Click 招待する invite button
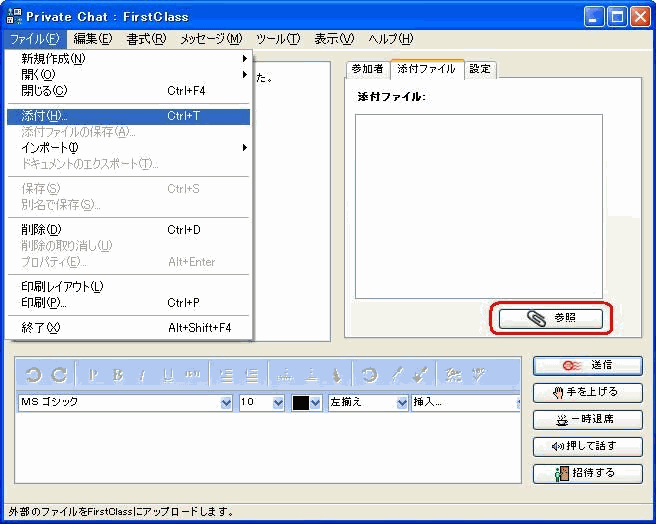 [x=587, y=473]
